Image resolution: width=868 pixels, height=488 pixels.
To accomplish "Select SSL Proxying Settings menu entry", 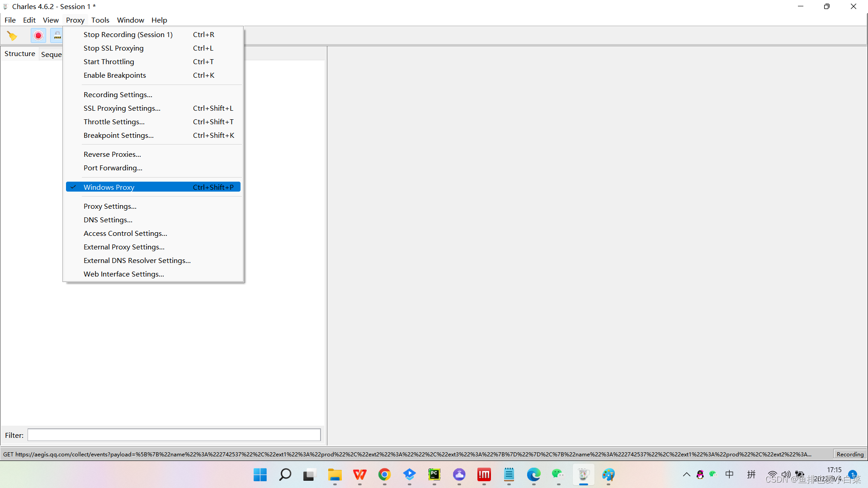I will coord(122,108).
